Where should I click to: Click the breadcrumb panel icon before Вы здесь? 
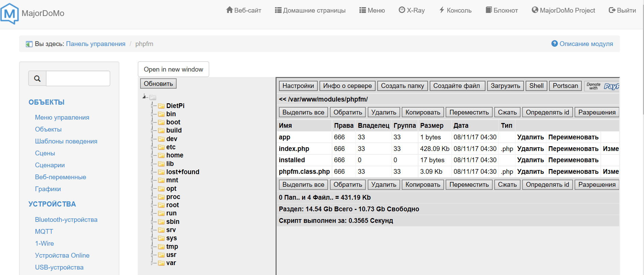[29, 44]
